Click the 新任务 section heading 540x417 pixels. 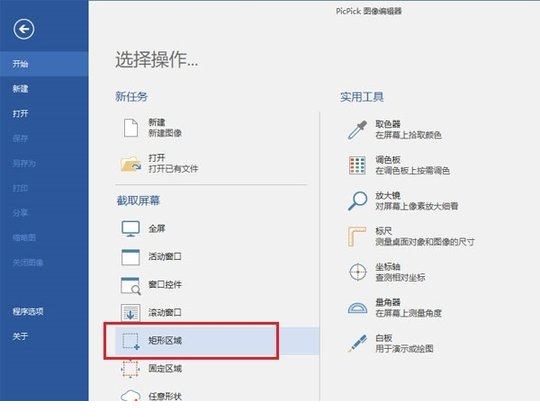click(x=132, y=96)
